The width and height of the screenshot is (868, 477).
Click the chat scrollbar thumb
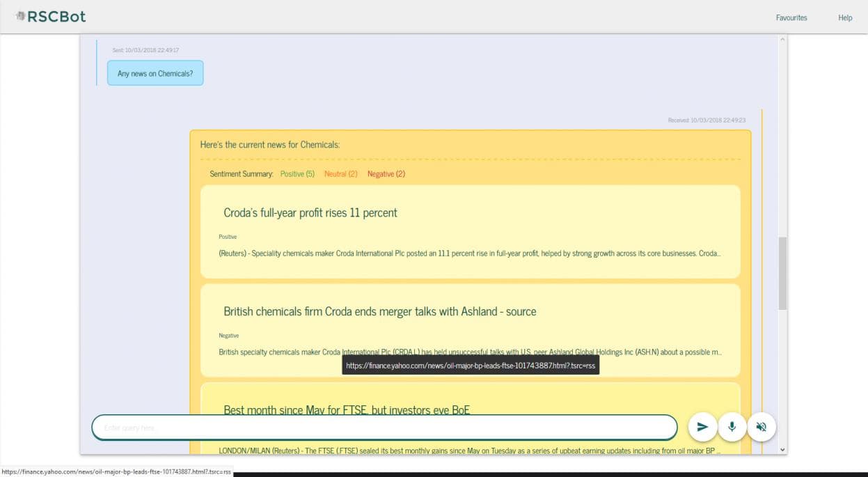point(782,273)
